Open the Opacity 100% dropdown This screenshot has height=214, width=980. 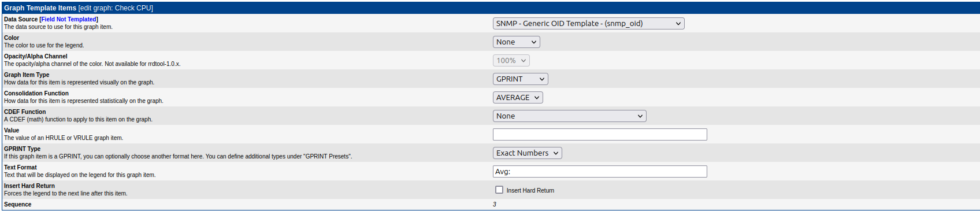pos(511,61)
